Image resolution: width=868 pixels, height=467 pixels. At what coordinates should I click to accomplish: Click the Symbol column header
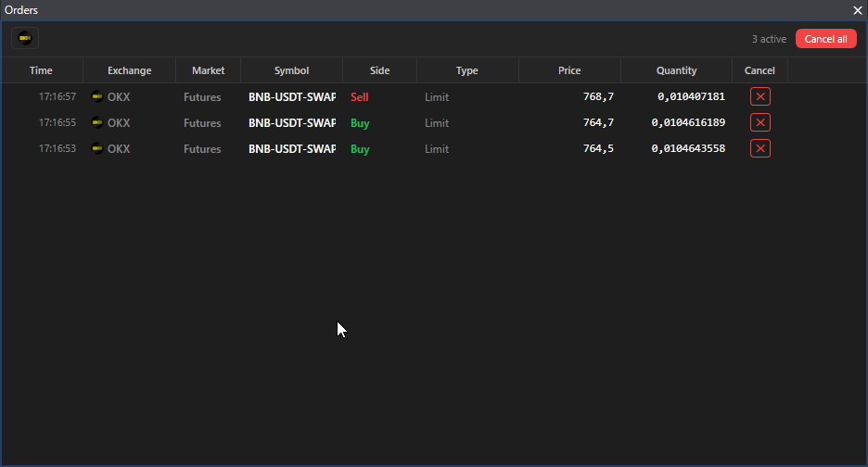pyautogui.click(x=292, y=70)
